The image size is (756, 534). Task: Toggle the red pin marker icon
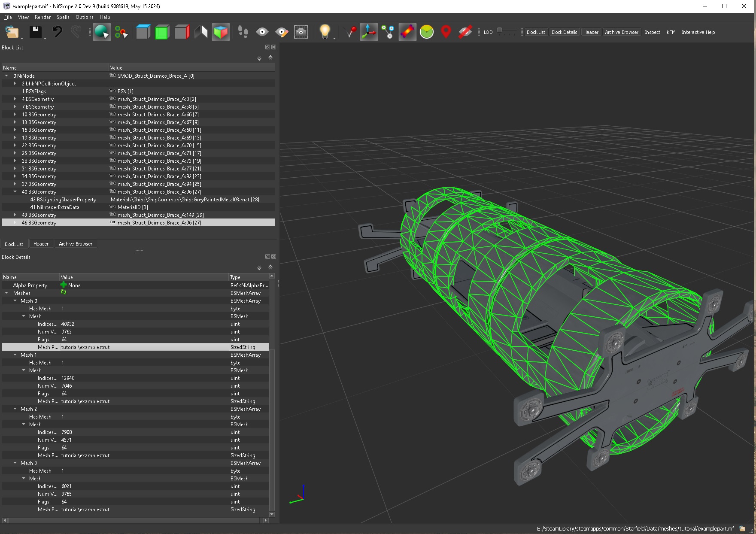coord(350,32)
